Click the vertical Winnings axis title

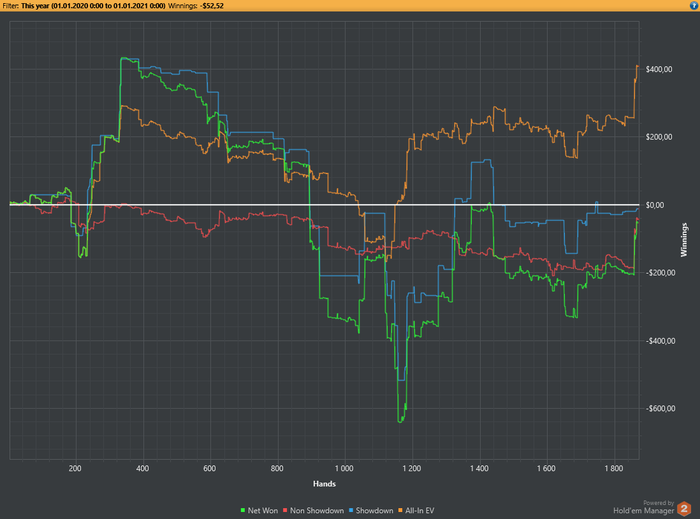click(683, 240)
